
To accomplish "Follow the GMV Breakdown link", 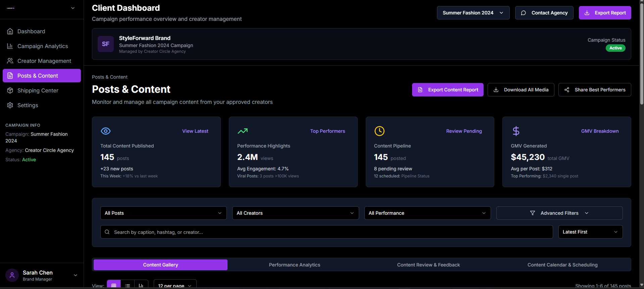I will (x=600, y=131).
